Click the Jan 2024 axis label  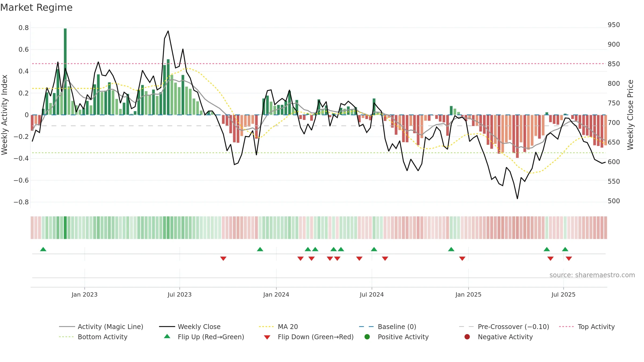pos(276,294)
